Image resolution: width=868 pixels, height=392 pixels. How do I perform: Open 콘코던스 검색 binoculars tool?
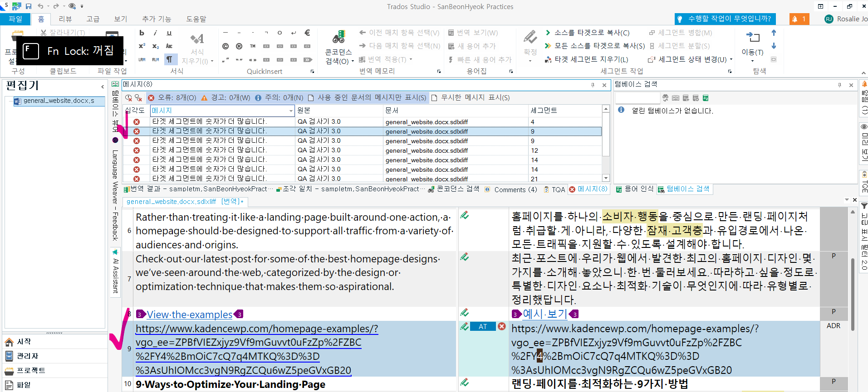338,38
